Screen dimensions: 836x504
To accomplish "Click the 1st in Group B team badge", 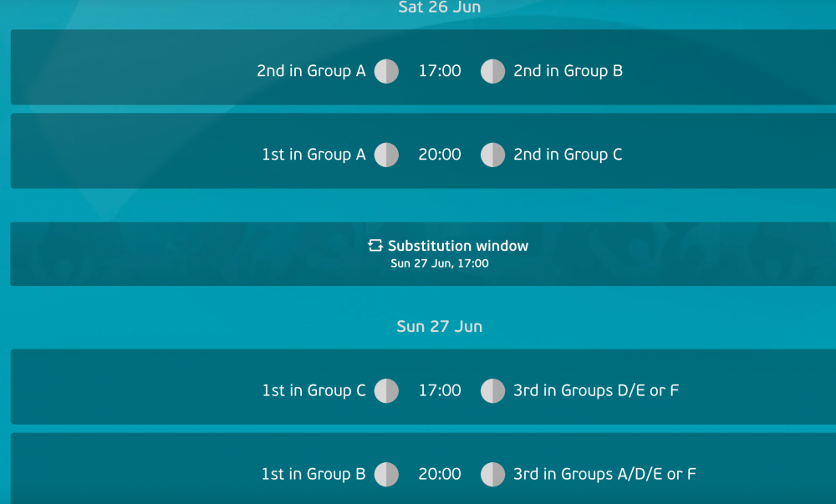I will 386,474.
